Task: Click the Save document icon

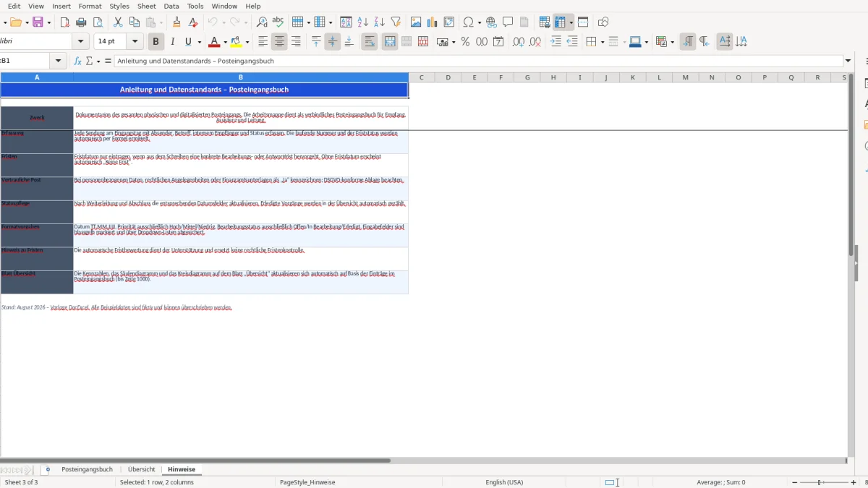Action: (x=38, y=22)
